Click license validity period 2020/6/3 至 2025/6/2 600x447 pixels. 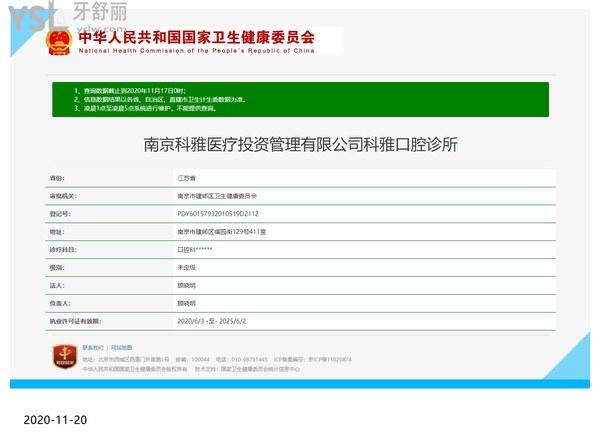(212, 321)
